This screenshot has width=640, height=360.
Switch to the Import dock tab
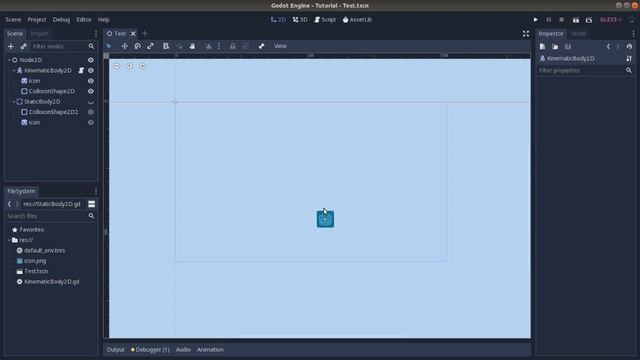coord(39,33)
